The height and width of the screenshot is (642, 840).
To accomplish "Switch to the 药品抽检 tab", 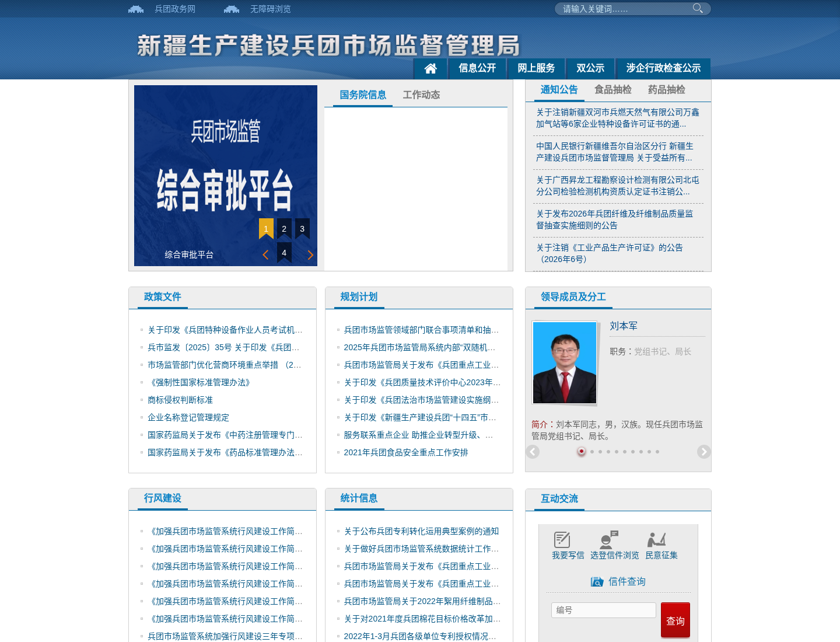I will [666, 90].
